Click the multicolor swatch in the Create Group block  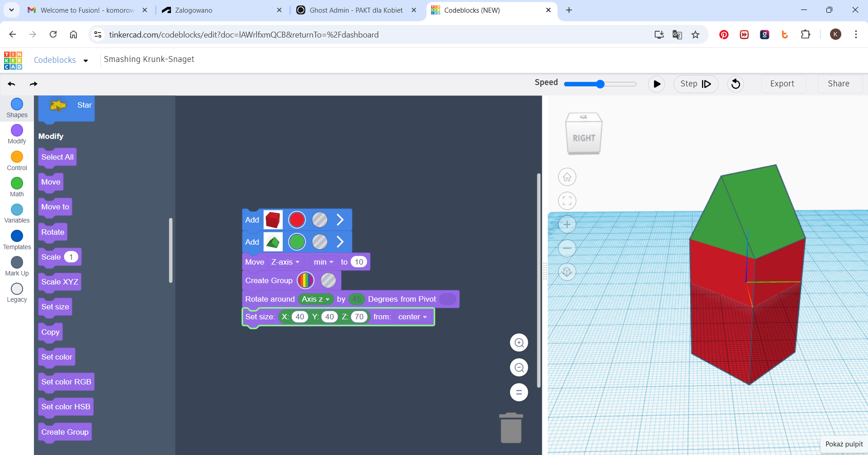point(305,280)
